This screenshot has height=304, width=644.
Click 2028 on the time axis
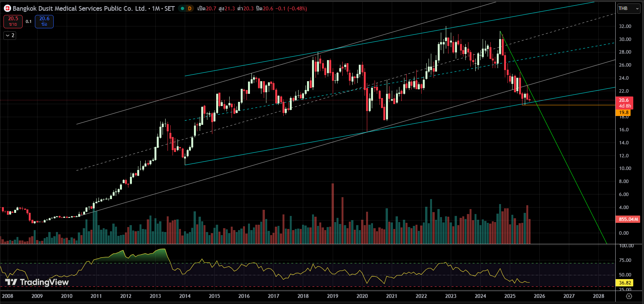(x=598, y=296)
